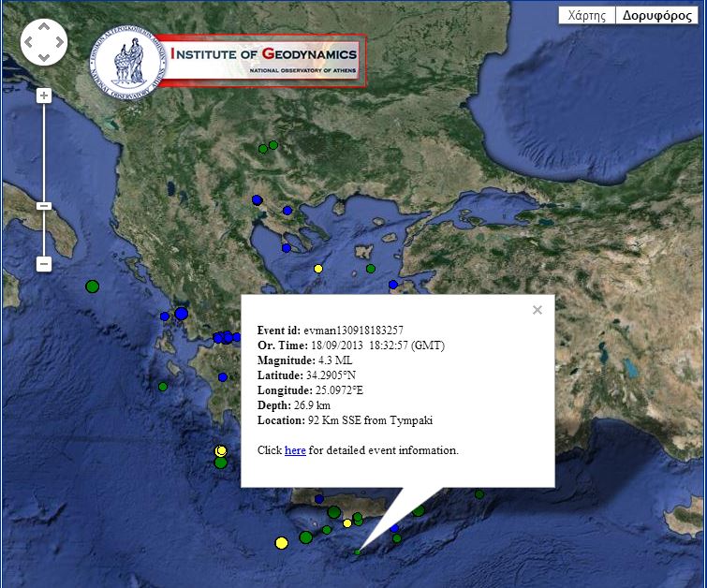The width and height of the screenshot is (707, 588).
Task: Select the large blue marker near Lefkada coast
Action: click(x=182, y=314)
